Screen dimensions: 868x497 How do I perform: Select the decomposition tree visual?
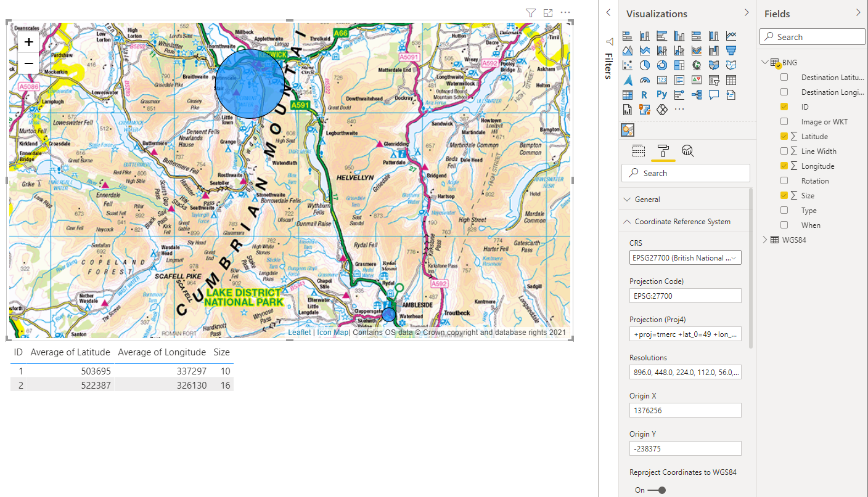pyautogui.click(x=697, y=95)
